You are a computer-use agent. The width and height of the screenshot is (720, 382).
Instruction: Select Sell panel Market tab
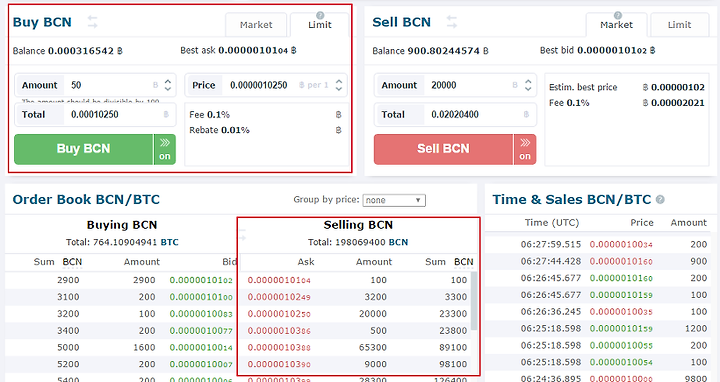pos(616,25)
